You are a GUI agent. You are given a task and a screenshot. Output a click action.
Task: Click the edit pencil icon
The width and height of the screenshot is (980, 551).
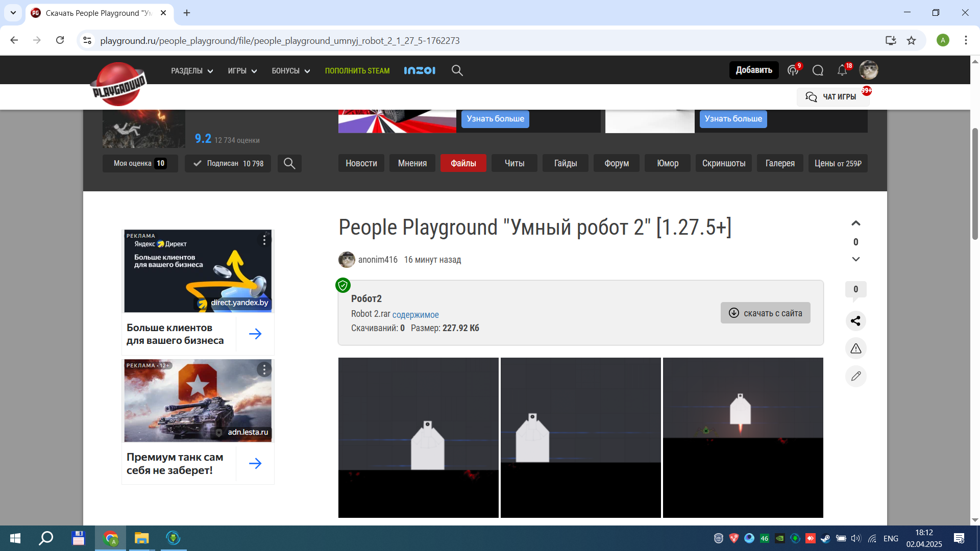coord(856,376)
